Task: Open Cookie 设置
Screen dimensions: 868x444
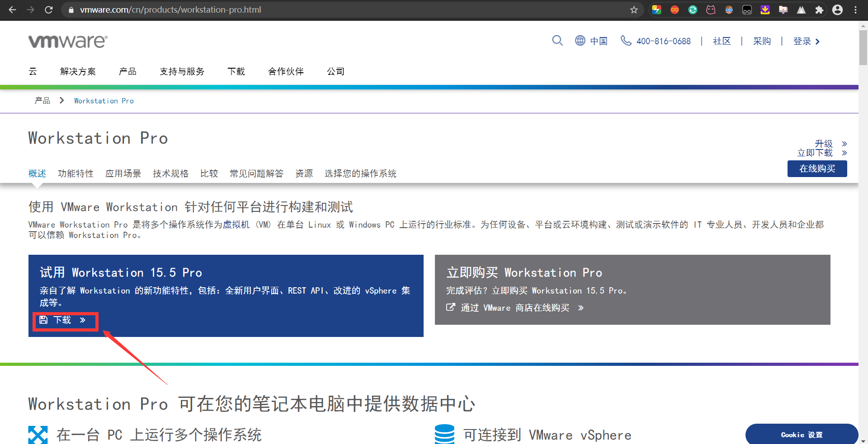Action: 802,435
